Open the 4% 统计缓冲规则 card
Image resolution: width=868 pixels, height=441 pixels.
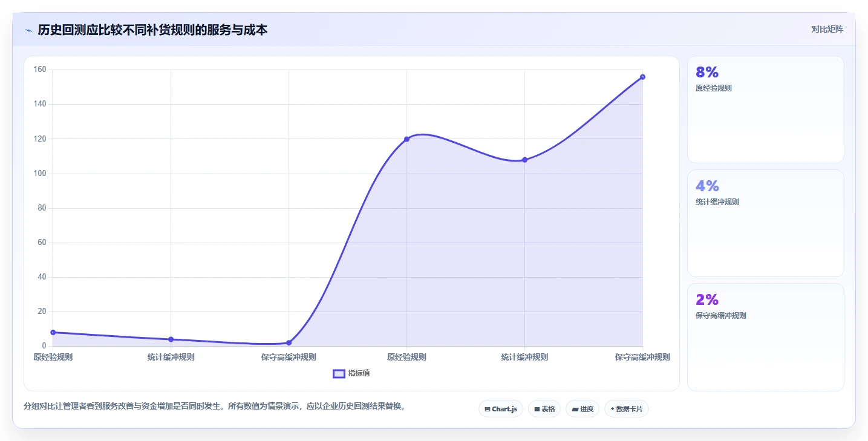[765, 223]
